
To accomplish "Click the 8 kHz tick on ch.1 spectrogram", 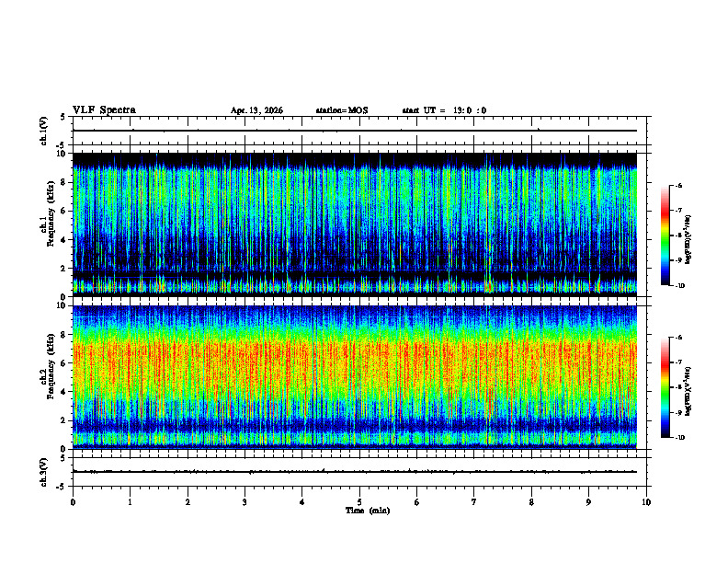I will tap(64, 182).
